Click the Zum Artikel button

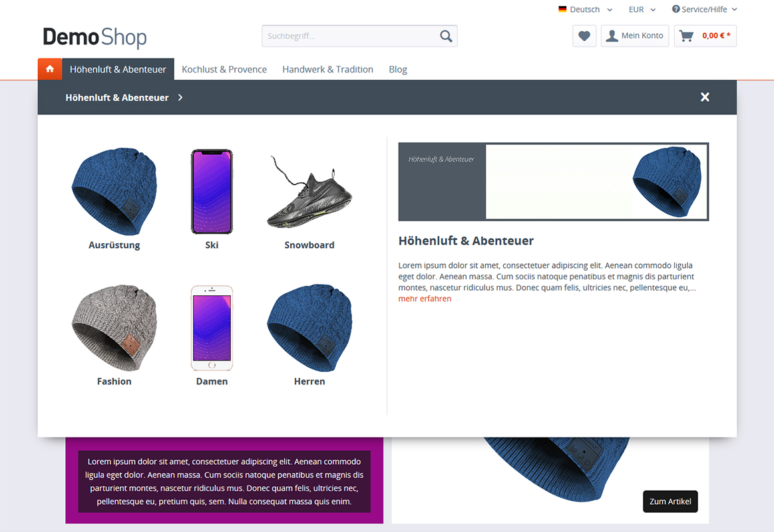(x=670, y=501)
